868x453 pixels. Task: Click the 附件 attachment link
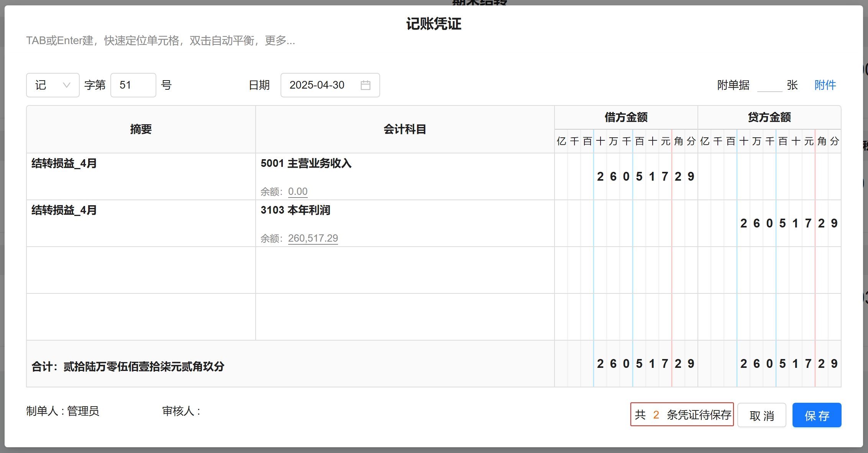825,85
